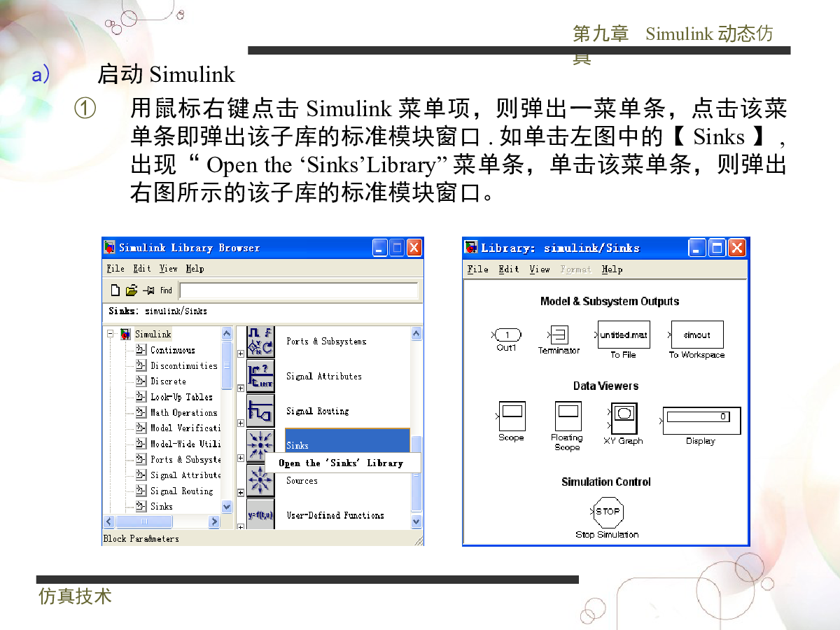Select the Sinks library icon

click(260, 445)
